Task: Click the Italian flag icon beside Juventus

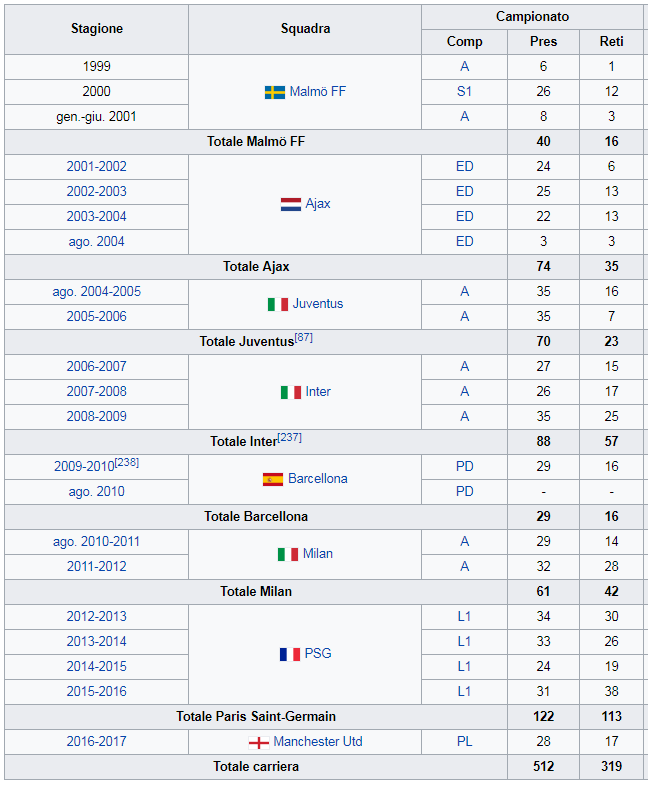Action: pos(277,304)
